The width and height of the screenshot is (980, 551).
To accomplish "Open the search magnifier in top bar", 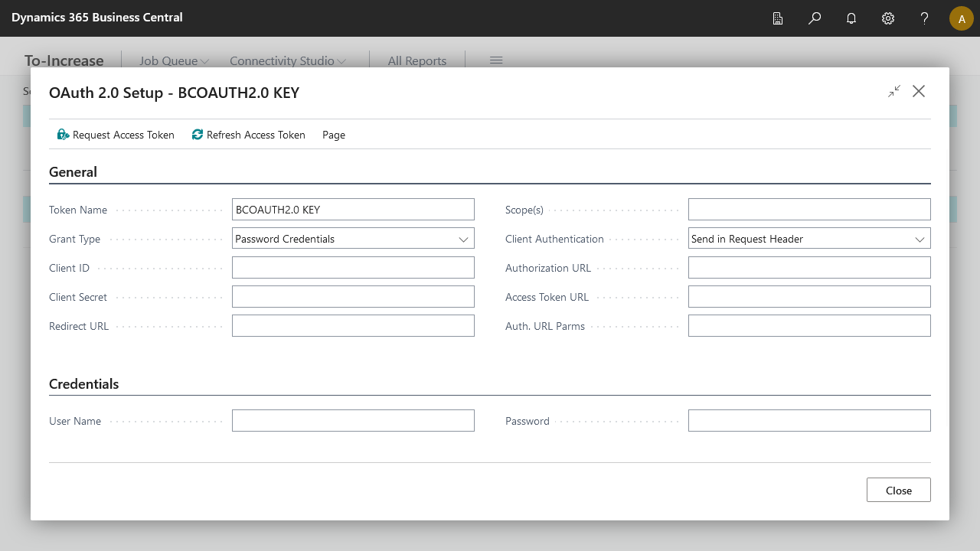I will click(815, 18).
